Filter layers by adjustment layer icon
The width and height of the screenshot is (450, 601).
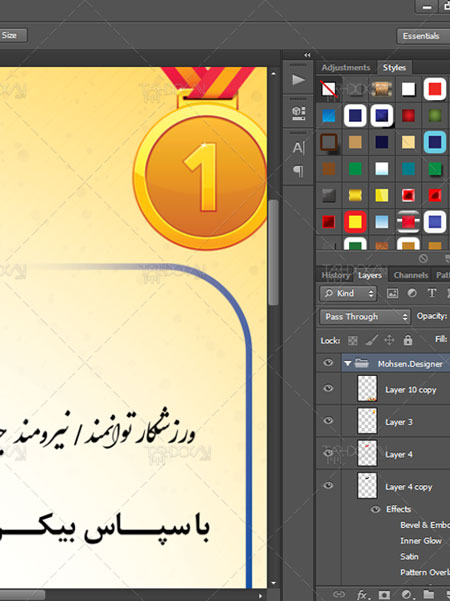click(412, 293)
